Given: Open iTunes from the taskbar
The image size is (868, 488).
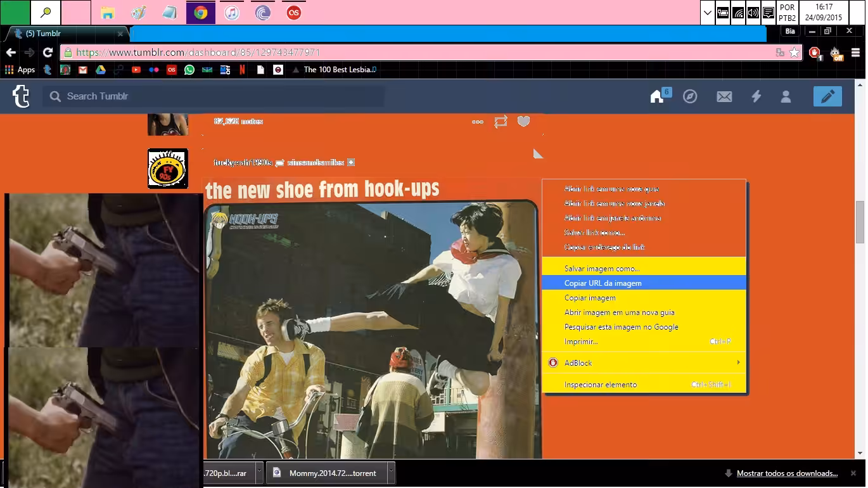Looking at the screenshot, I should (232, 13).
